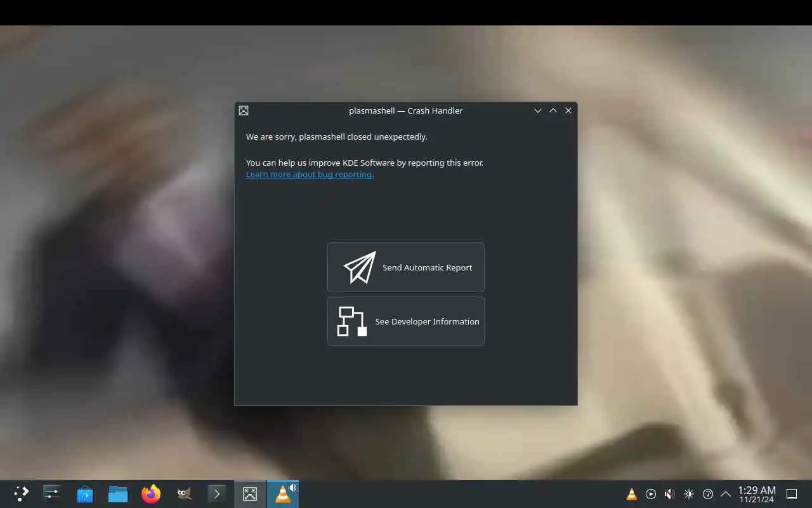
Task: Open the media player tray icon
Action: (651, 494)
